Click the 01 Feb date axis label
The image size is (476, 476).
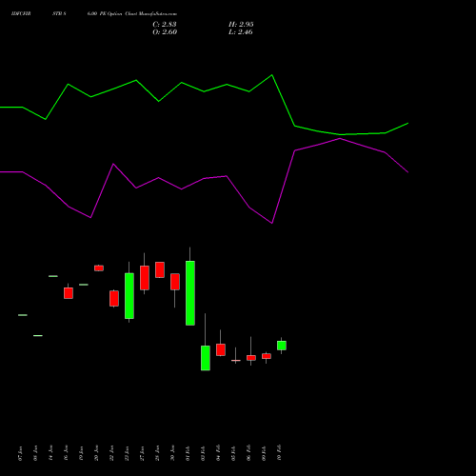pyautogui.click(x=188, y=453)
